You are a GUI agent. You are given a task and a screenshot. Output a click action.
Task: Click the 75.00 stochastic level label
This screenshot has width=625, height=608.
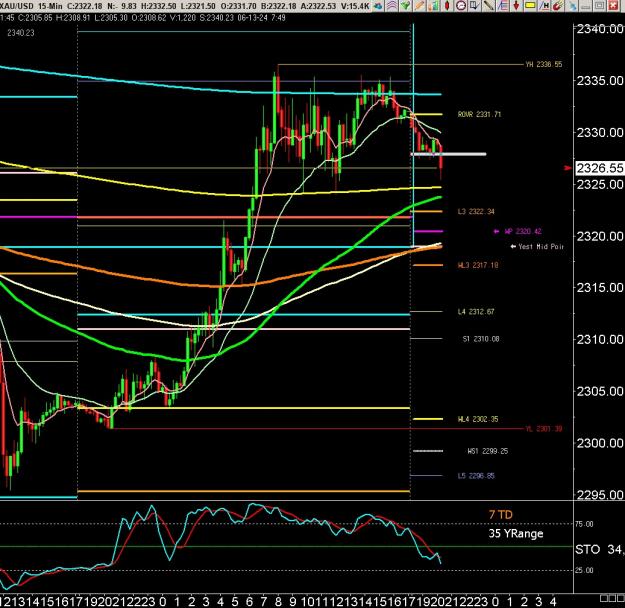click(584, 524)
